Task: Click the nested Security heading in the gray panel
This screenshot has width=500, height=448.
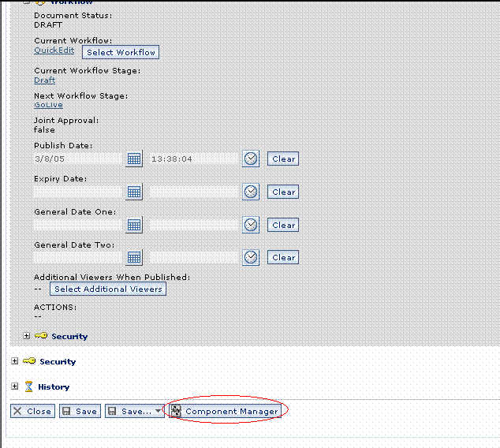Action: (69, 337)
